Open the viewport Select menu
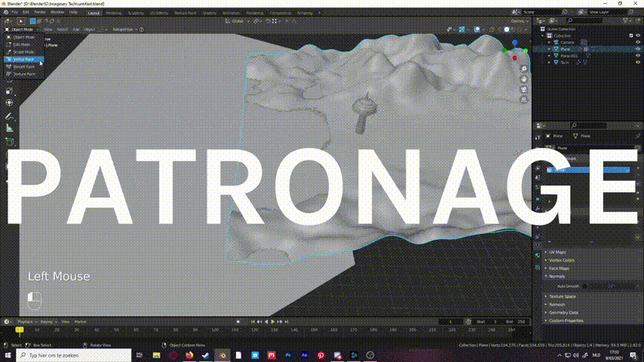644x362 pixels. click(63, 29)
